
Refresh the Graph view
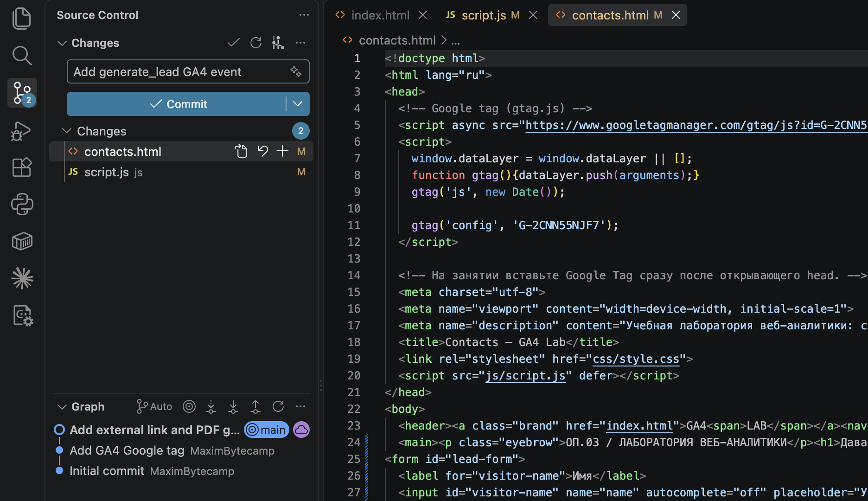click(278, 406)
